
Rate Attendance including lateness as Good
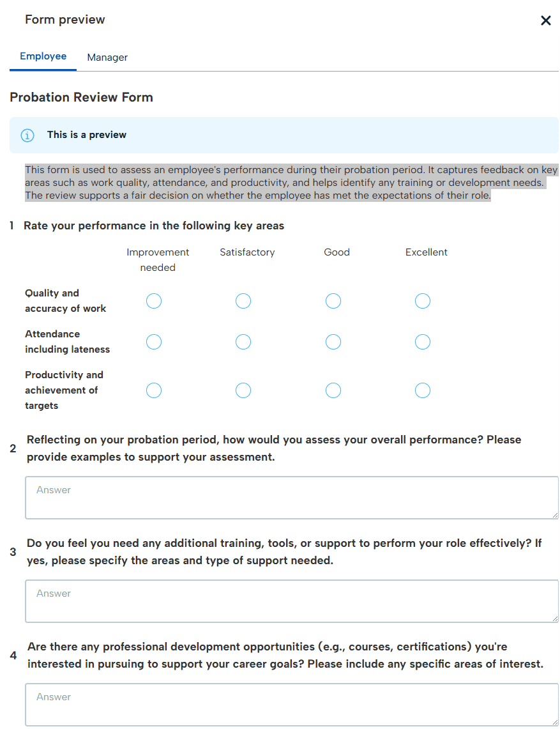(333, 342)
